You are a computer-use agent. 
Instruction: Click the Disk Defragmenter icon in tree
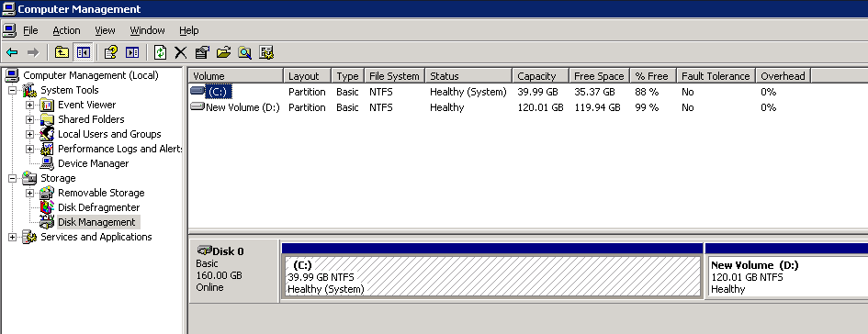pos(47,207)
